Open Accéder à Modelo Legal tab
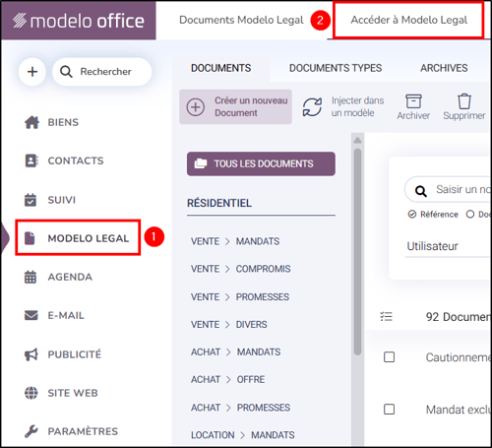This screenshot has width=492, height=448. 408,20
